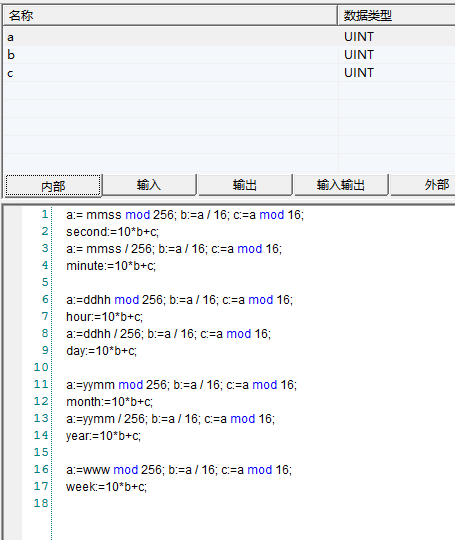This screenshot has width=455, height=540.
Task: Click UINT data type of variable c
Action: [359, 73]
